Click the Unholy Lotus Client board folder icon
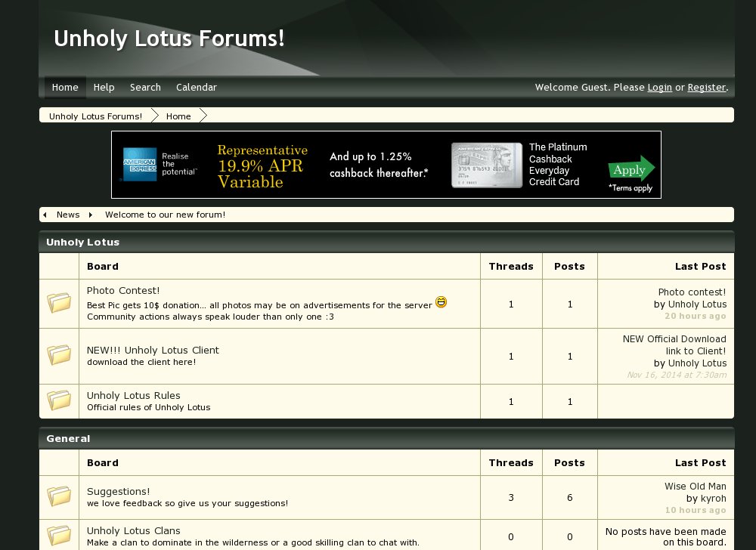The image size is (756, 550). [59, 355]
